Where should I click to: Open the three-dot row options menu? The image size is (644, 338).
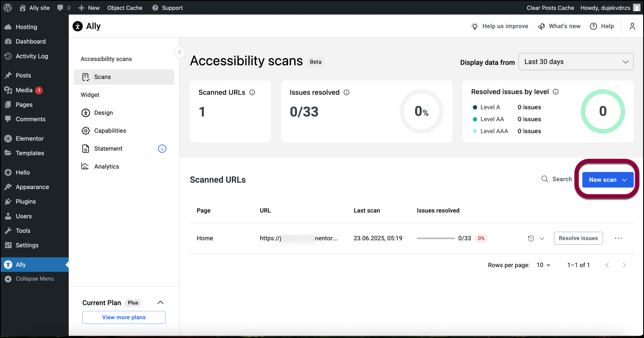(x=618, y=238)
